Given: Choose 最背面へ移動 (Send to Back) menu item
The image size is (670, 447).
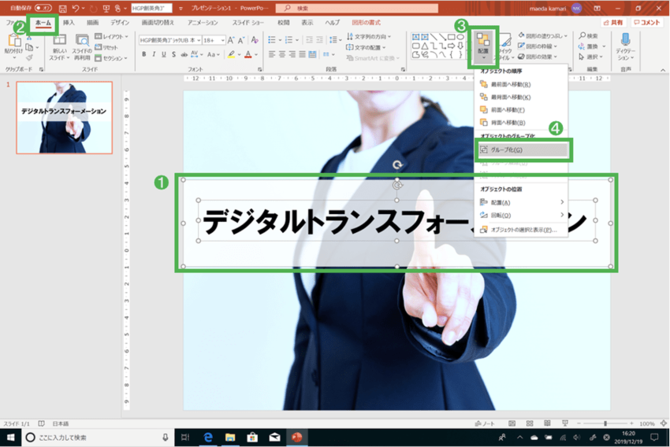Looking at the screenshot, I should (521, 97).
